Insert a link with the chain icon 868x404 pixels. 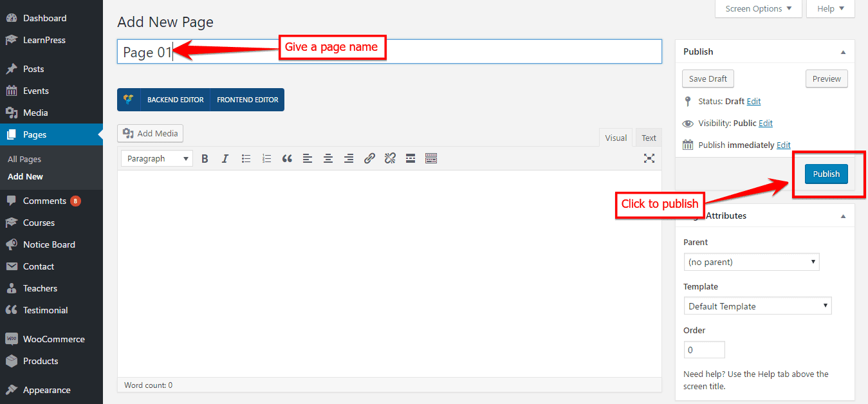coord(369,158)
